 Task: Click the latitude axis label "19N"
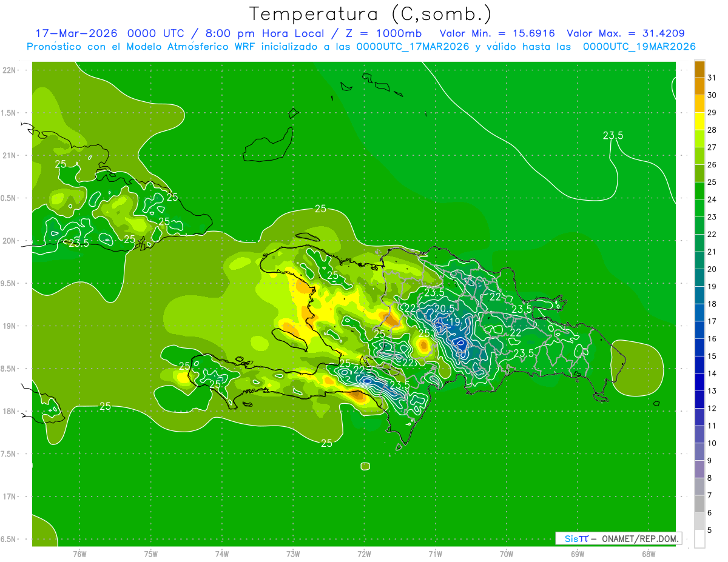(x=9, y=326)
